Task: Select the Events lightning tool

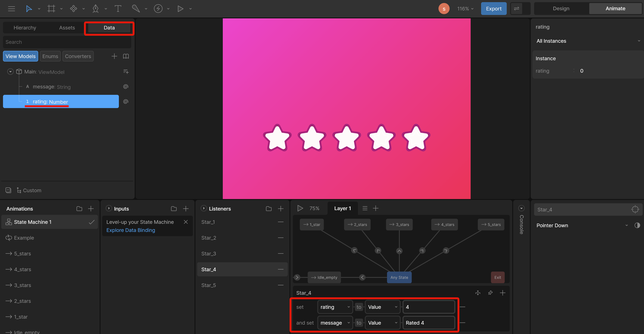Action: (158, 9)
